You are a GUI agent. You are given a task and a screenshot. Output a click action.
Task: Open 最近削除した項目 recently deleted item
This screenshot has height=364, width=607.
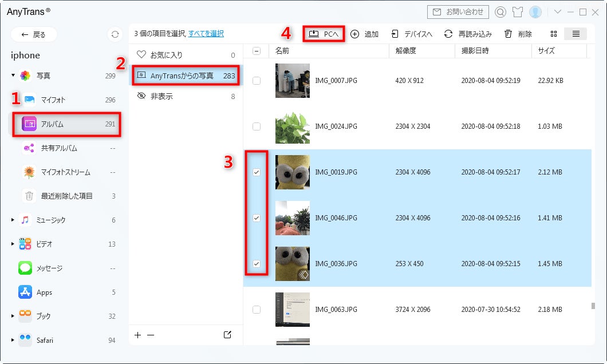(x=64, y=196)
